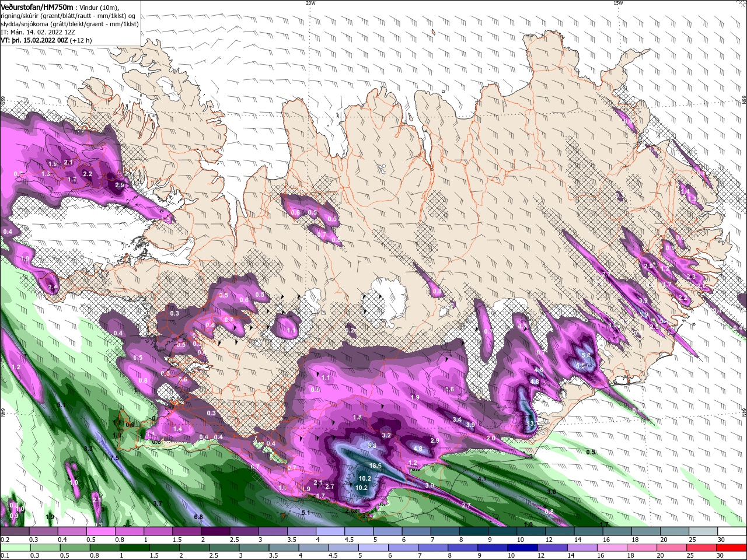Click the 3.4 snowfall value on map

click(458, 420)
